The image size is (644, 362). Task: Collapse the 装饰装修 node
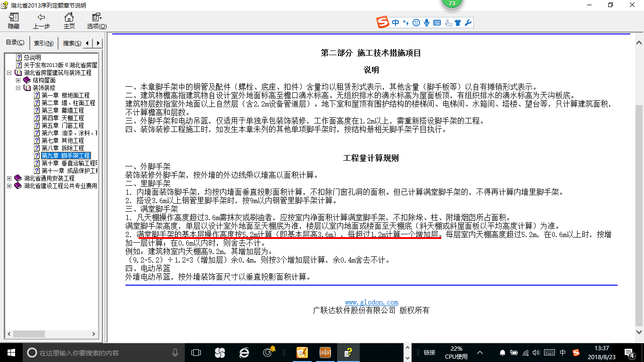pos(18,88)
